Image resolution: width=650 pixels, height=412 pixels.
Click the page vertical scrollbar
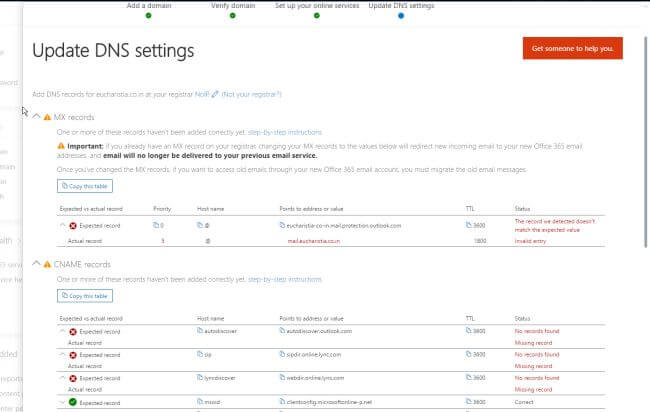pos(645,142)
